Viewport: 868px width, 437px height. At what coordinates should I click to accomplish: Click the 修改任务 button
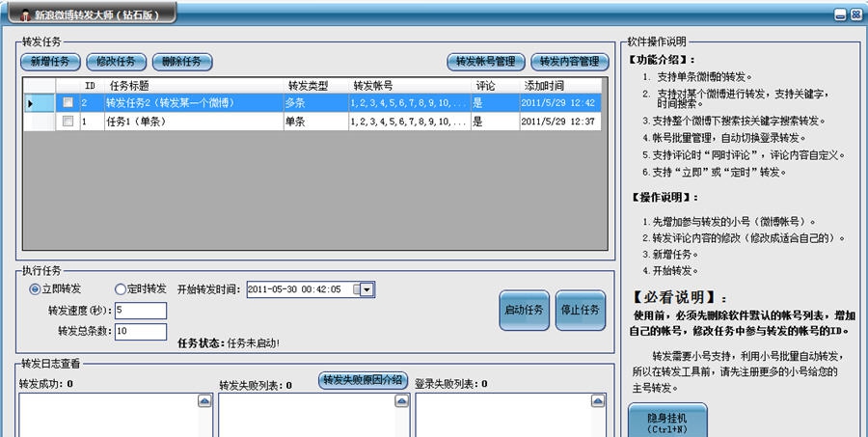coord(117,62)
